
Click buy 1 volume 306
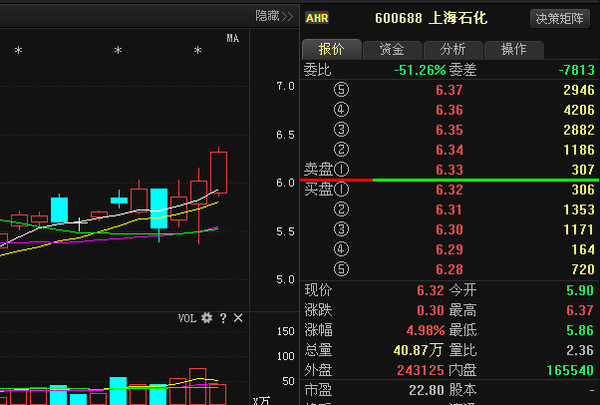pos(583,189)
